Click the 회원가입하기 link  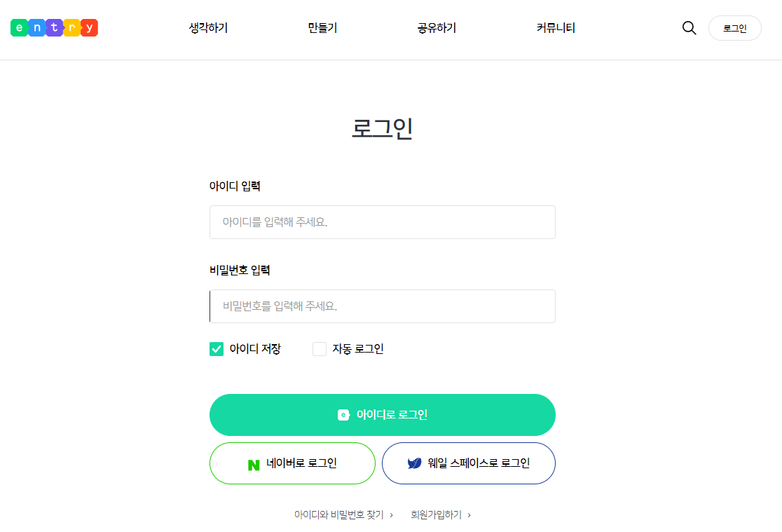[x=437, y=514]
